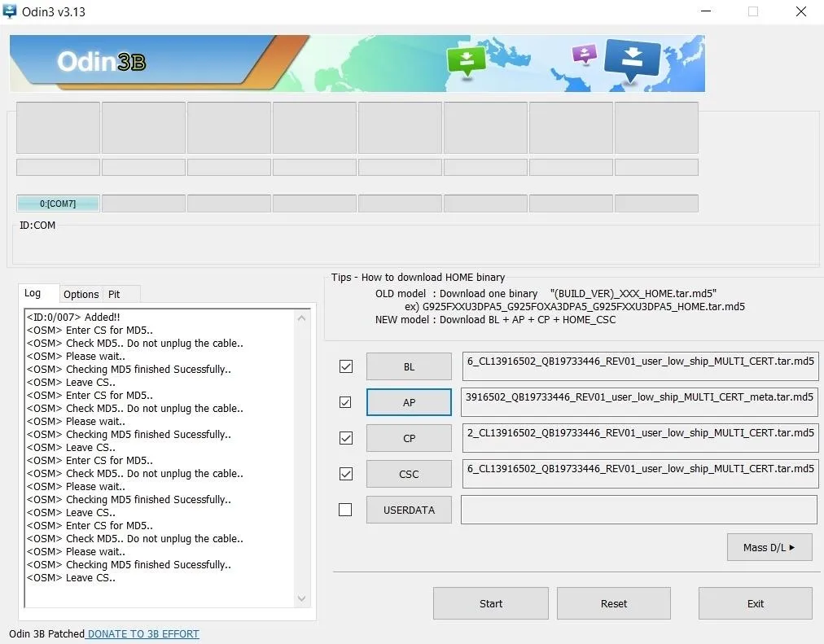Enable the USERDATA checkbox
The height and width of the screenshot is (644, 824).
coord(345,509)
